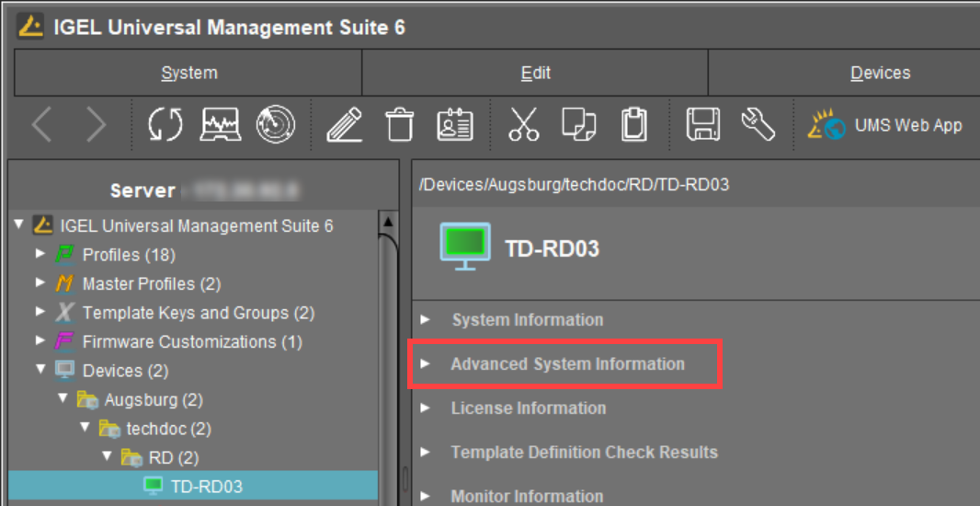Image resolution: width=980 pixels, height=506 pixels.
Task: Open the System menu
Action: [x=189, y=74]
